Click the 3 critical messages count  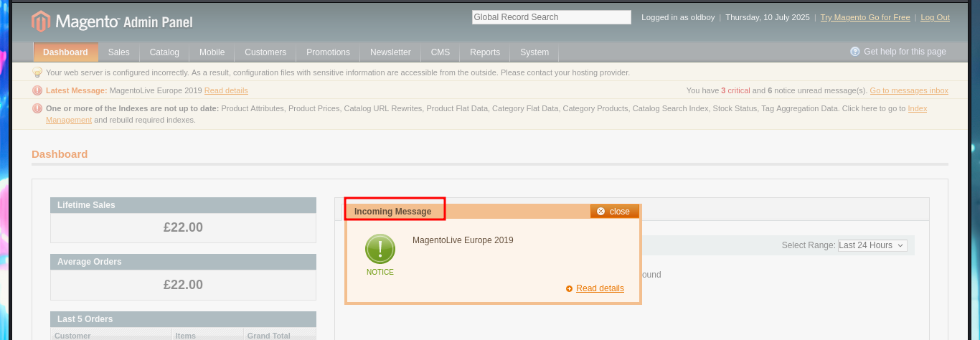click(x=735, y=90)
